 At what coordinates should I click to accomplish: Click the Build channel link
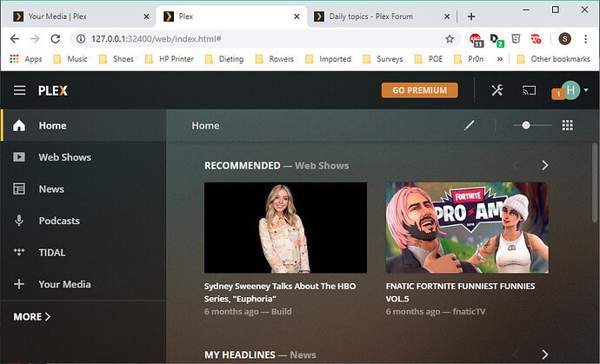(x=281, y=312)
